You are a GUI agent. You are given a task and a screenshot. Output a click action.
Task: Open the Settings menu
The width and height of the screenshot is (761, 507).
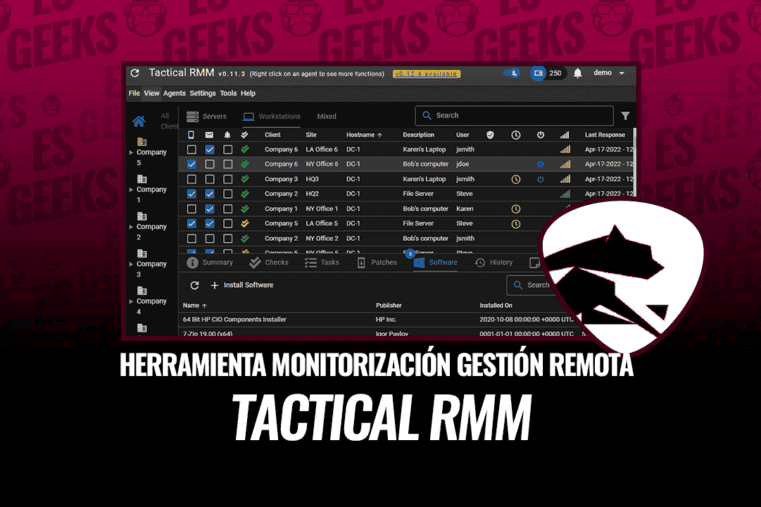(202, 93)
